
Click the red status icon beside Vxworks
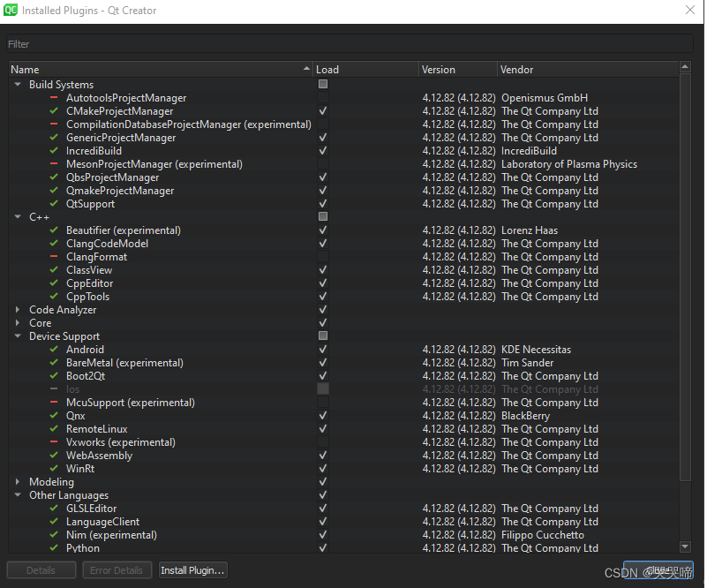coord(54,442)
